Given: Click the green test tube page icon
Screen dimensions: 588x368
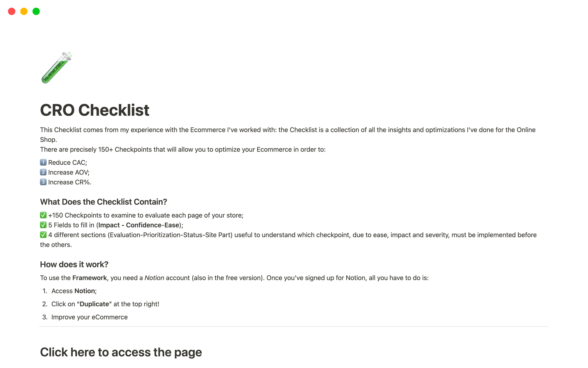Looking at the screenshot, I should tap(56, 68).
